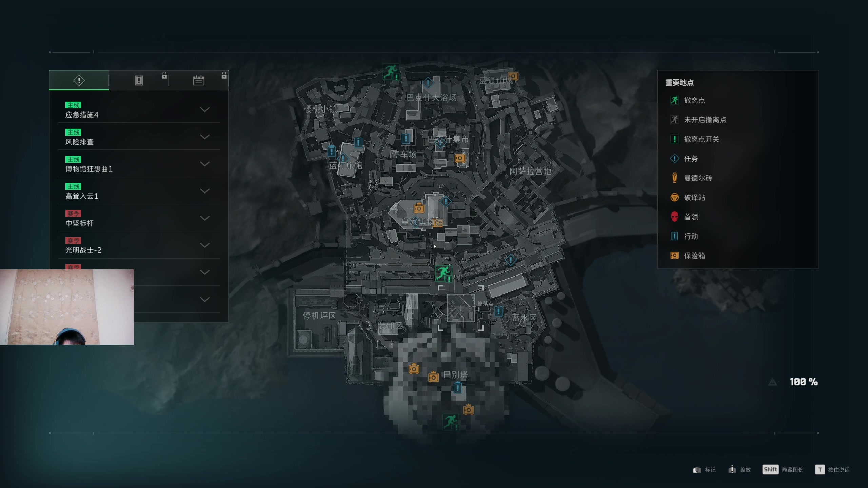Select the extraction point below 巴别塔

[451, 422]
